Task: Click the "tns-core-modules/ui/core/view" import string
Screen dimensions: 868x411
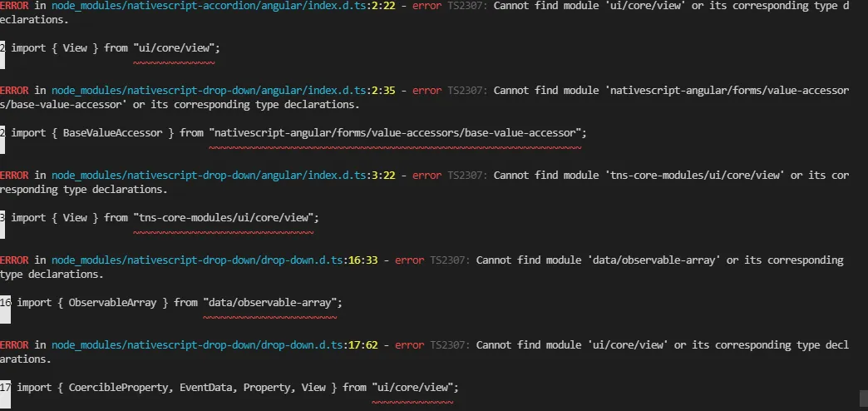Action: click(223, 218)
